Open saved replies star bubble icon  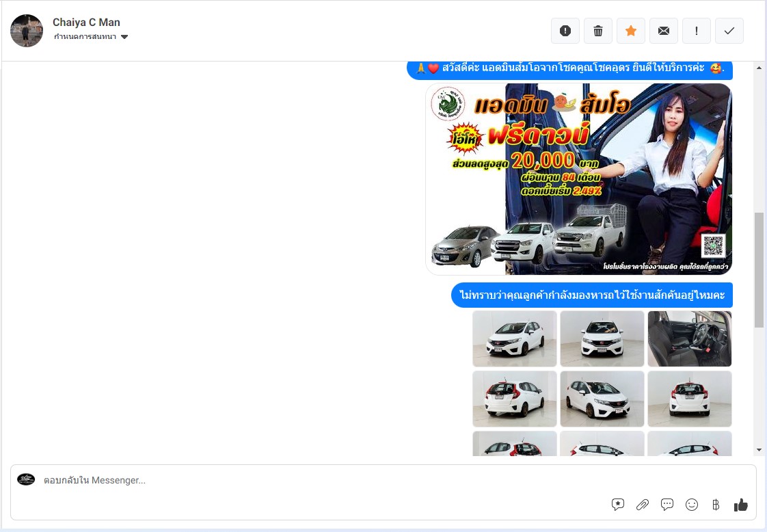pyautogui.click(x=618, y=505)
